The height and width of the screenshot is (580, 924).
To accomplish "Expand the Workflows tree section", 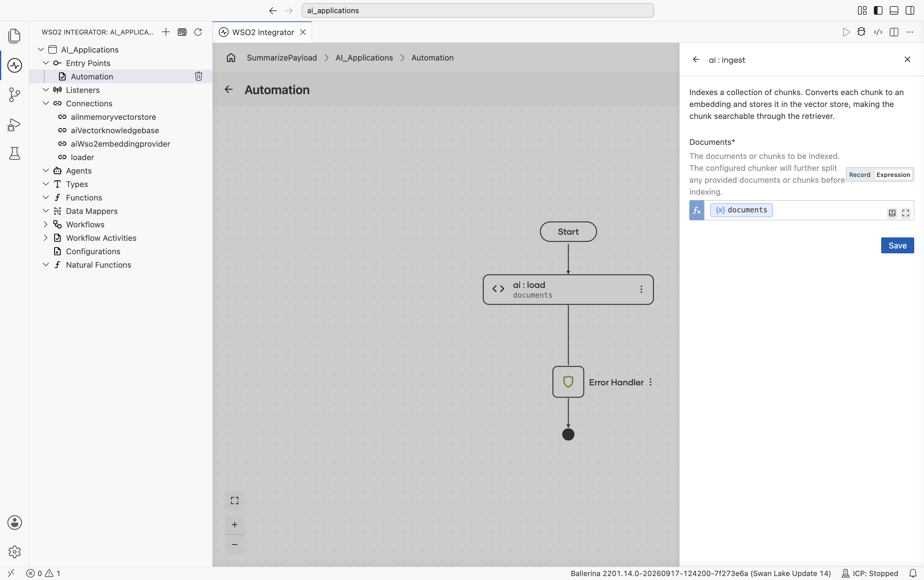I will 46,224.
